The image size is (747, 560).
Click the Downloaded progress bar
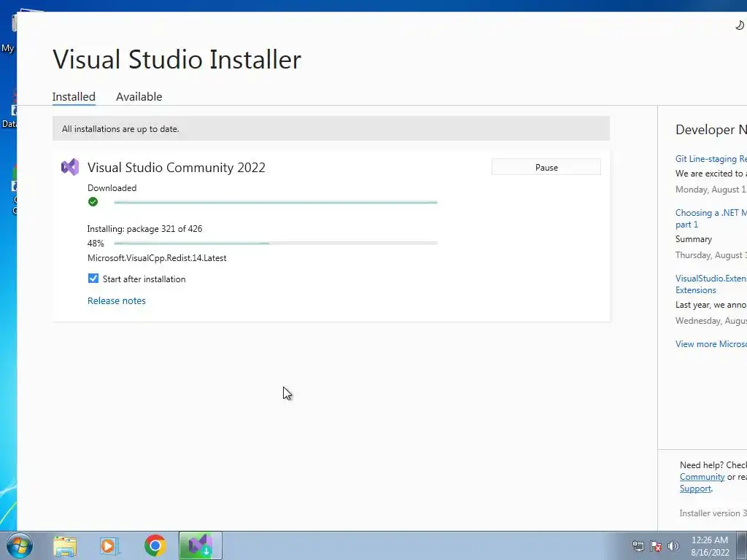click(276, 203)
